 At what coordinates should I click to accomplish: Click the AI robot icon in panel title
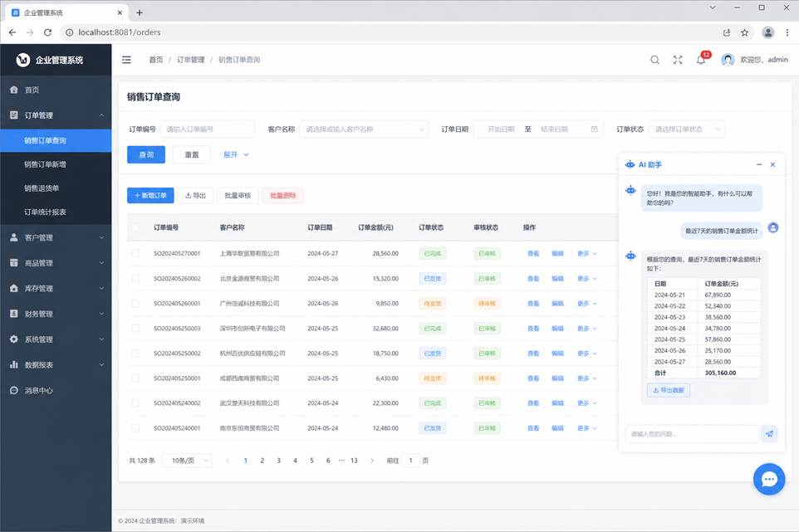pyautogui.click(x=630, y=164)
